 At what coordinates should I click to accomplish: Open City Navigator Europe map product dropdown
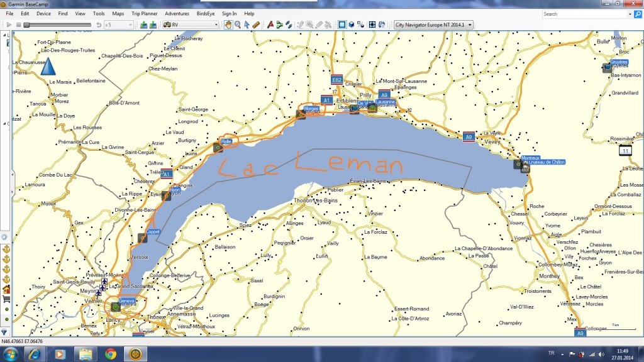433,25
